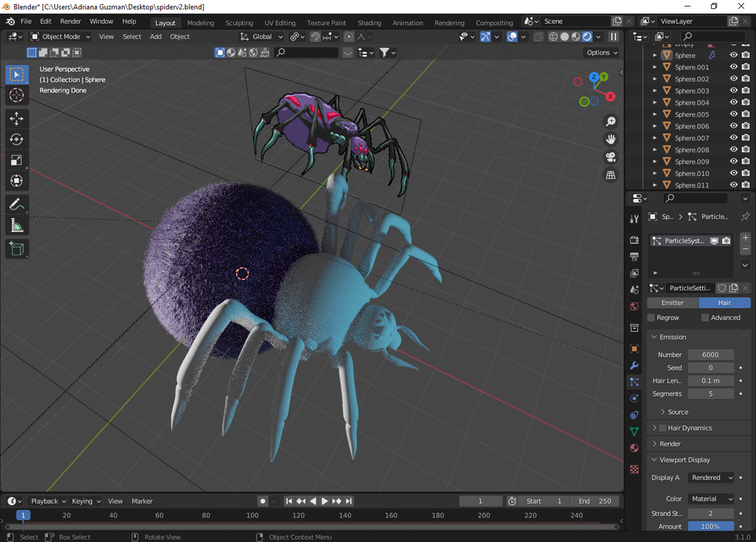Select the Hair particle type button

click(724, 303)
